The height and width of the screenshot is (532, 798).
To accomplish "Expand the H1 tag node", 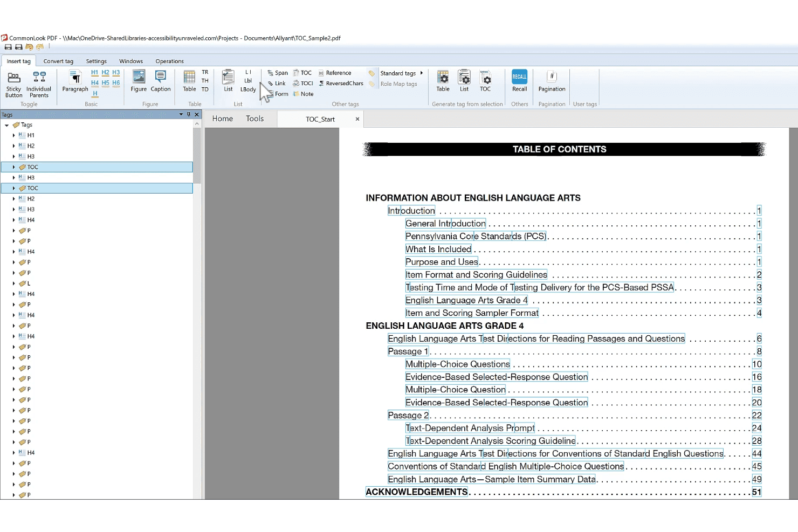I will tap(13, 135).
